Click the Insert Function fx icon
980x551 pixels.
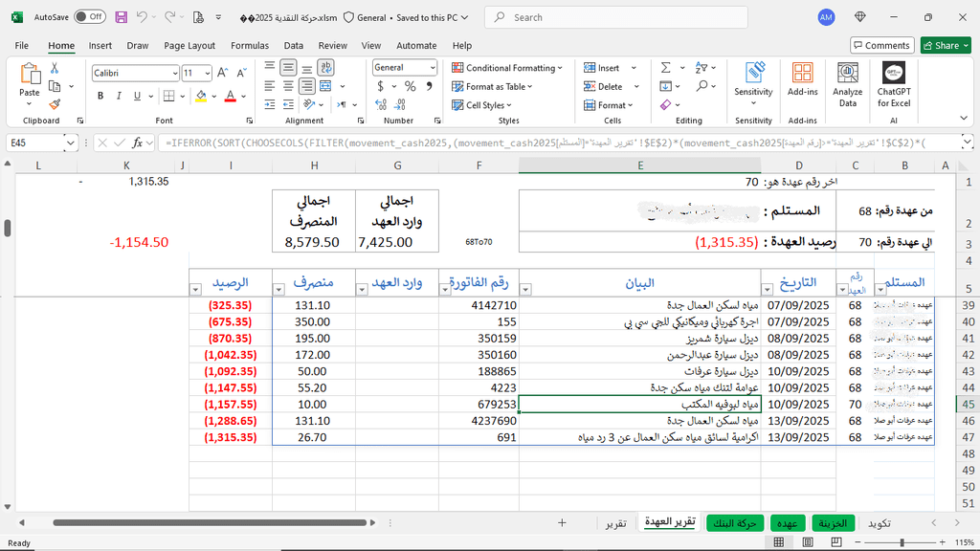tap(138, 143)
